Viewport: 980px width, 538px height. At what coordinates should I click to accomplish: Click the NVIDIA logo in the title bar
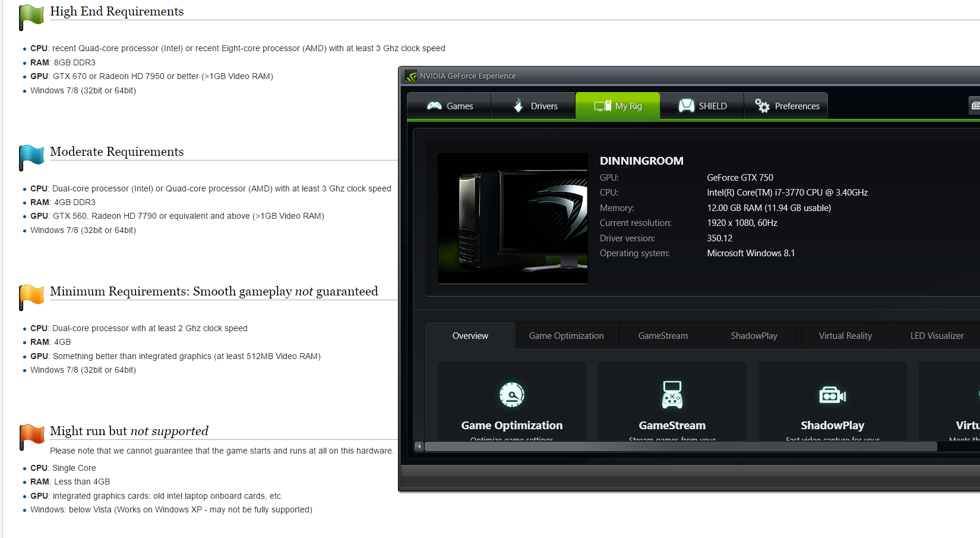tap(411, 76)
